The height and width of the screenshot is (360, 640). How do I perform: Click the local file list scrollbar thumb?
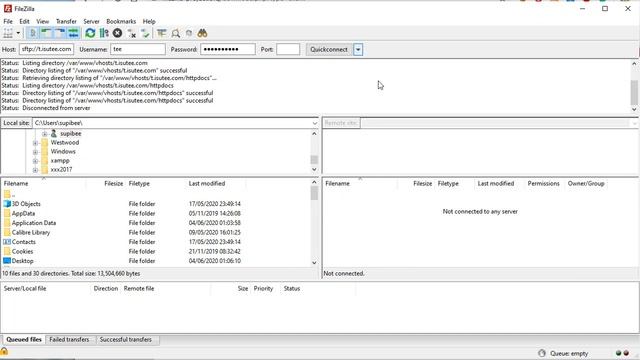pyautogui.click(x=314, y=193)
